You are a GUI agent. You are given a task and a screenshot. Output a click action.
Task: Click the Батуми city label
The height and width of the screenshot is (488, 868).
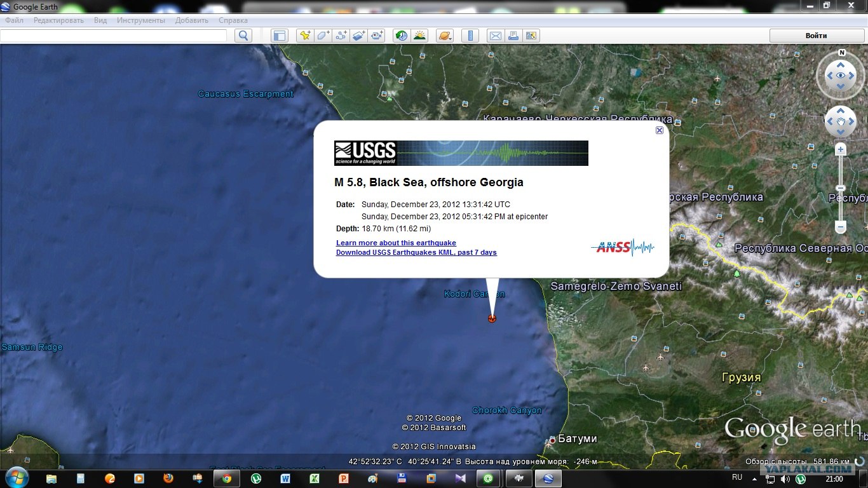pos(577,439)
